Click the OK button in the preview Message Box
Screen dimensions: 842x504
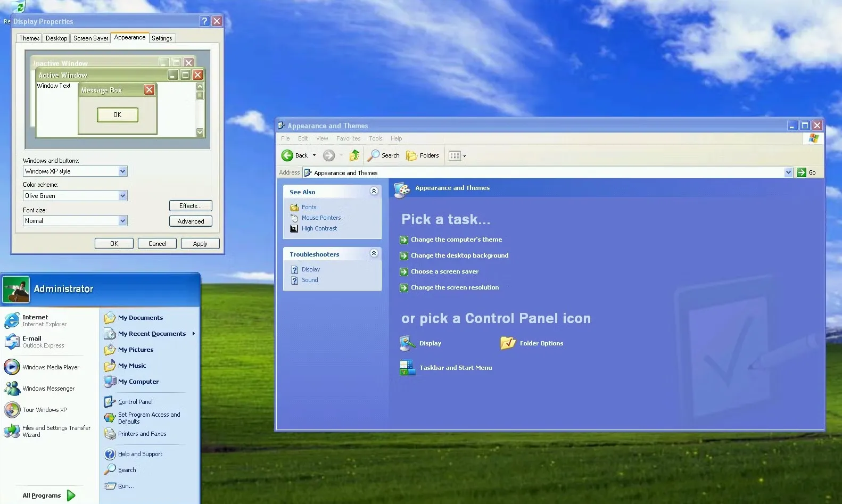point(117,115)
